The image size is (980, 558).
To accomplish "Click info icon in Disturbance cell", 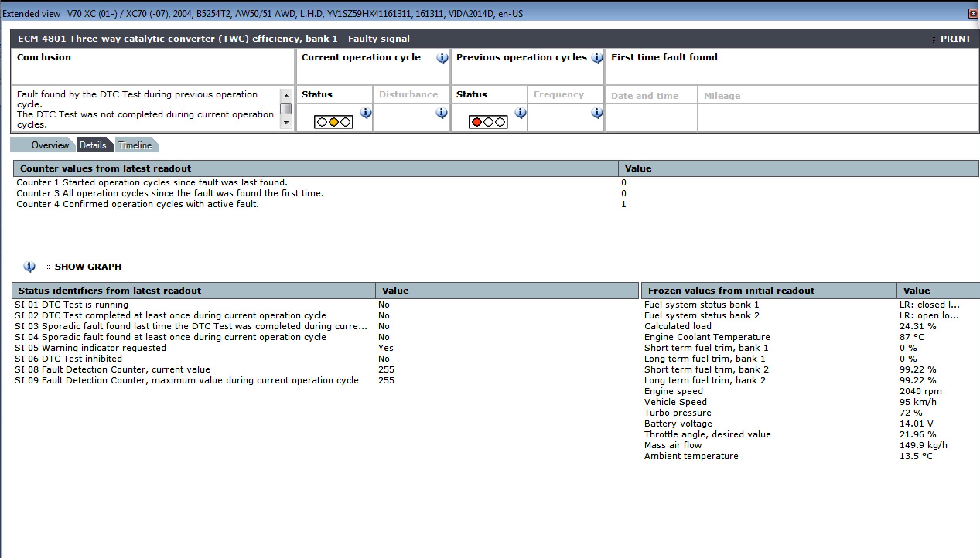I will [441, 113].
